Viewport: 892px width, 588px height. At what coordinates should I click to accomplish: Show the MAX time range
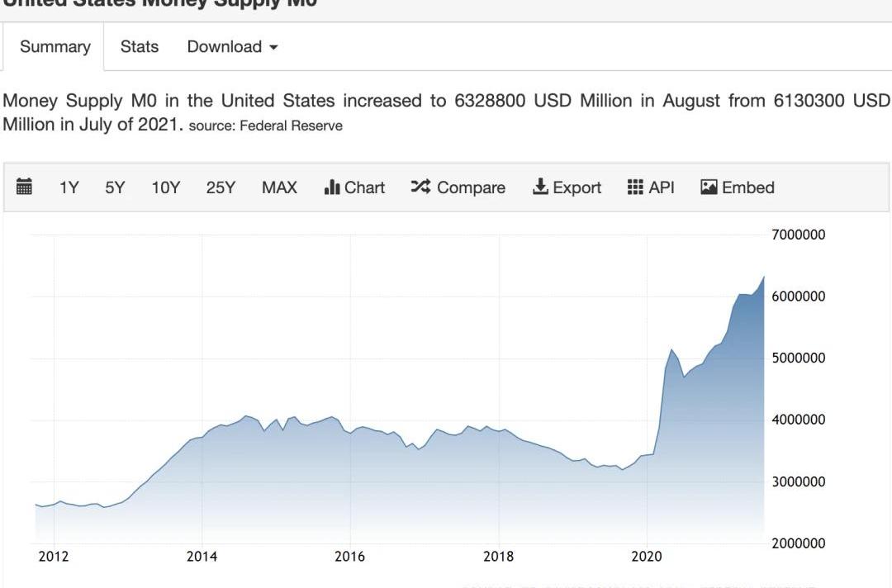(279, 187)
